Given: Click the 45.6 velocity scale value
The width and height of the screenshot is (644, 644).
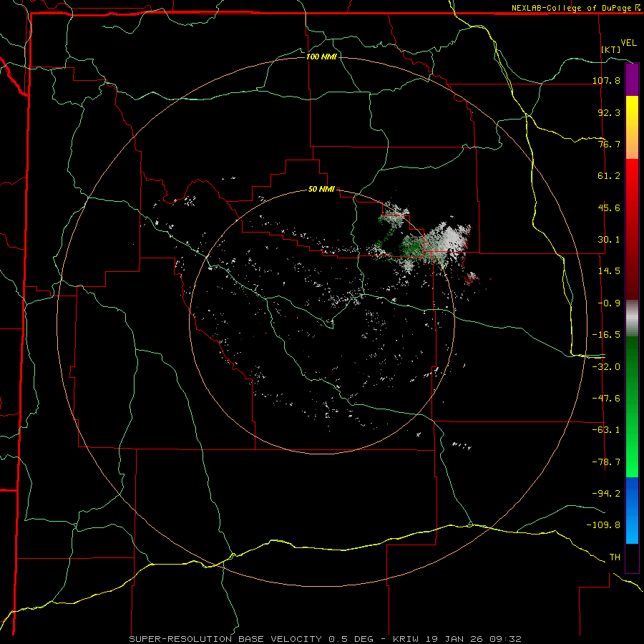Looking at the screenshot, I should [609, 208].
